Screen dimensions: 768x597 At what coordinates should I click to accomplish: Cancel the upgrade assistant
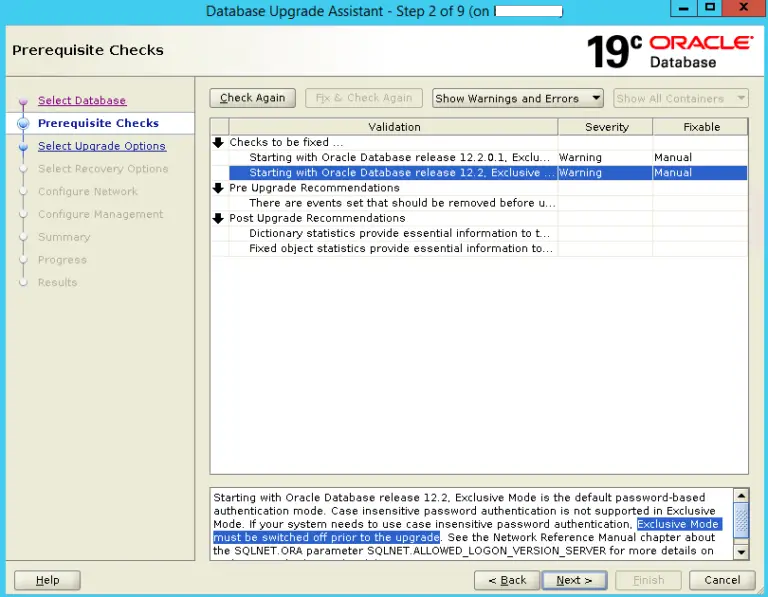click(722, 580)
